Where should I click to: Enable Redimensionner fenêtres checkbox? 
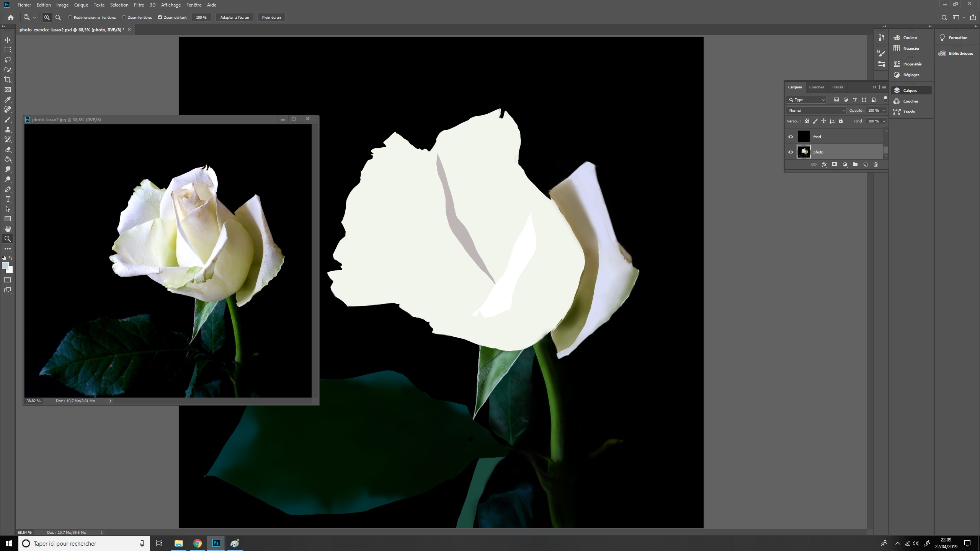[x=70, y=17]
